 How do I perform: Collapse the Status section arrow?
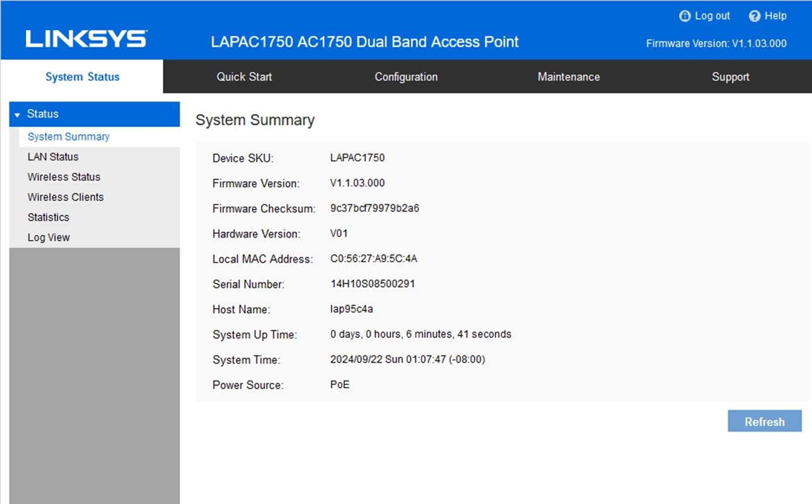(x=17, y=115)
